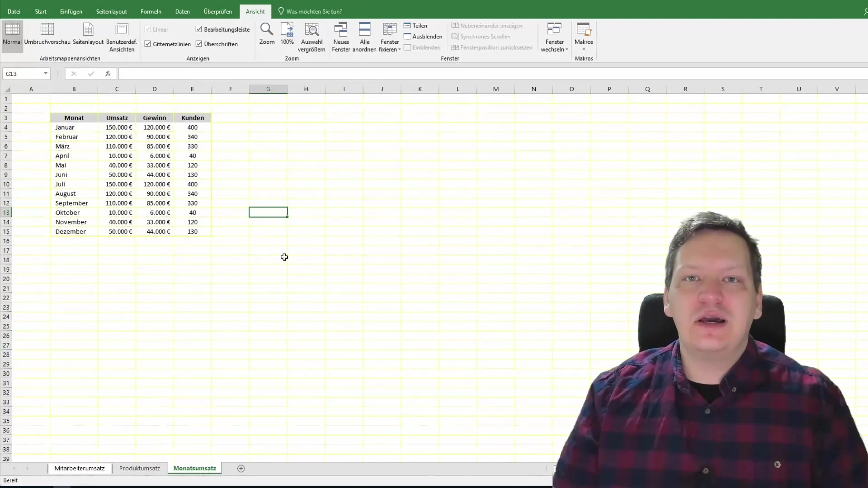This screenshot has width=868, height=488.
Task: Open the Ansicht ribbon tab
Action: (x=255, y=11)
